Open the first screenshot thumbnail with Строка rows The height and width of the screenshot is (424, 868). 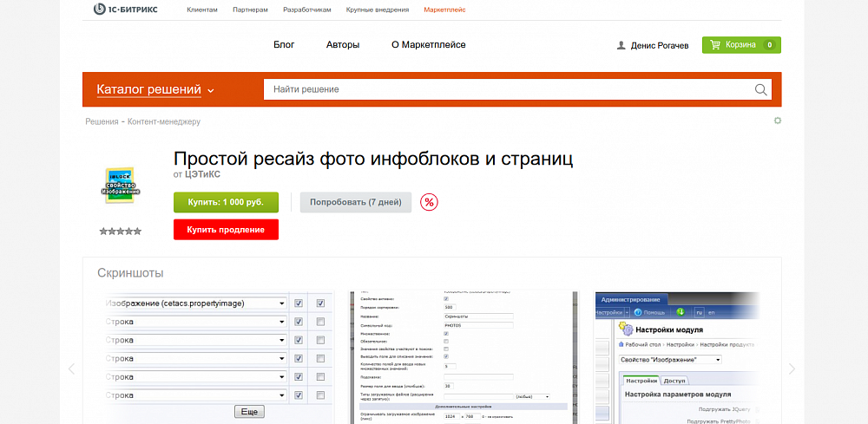[x=219, y=357]
